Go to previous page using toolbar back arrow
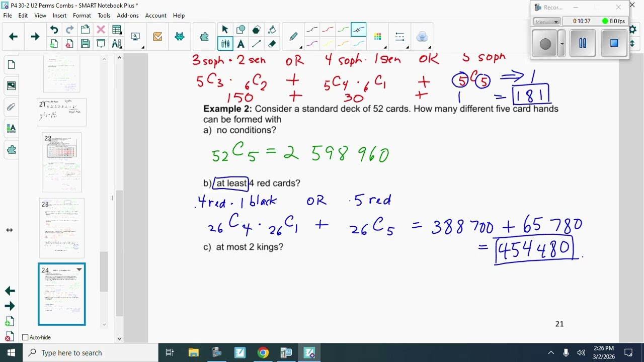Image resolution: width=644 pixels, height=362 pixels. [x=14, y=36]
